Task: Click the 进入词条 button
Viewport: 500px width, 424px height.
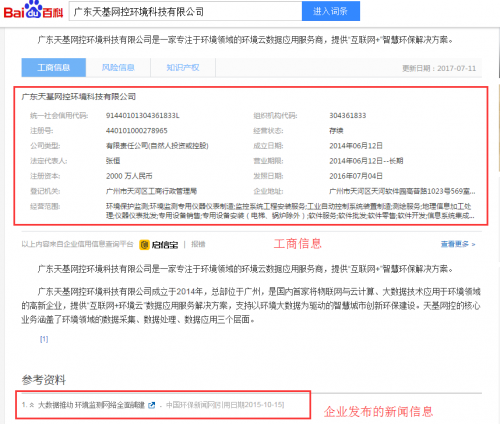Action: point(331,11)
